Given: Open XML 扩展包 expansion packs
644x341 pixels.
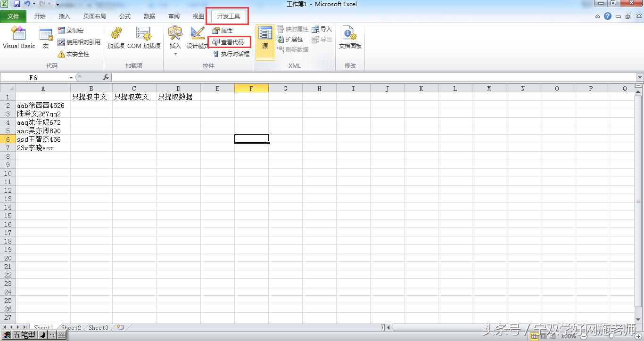Looking at the screenshot, I should (x=290, y=40).
